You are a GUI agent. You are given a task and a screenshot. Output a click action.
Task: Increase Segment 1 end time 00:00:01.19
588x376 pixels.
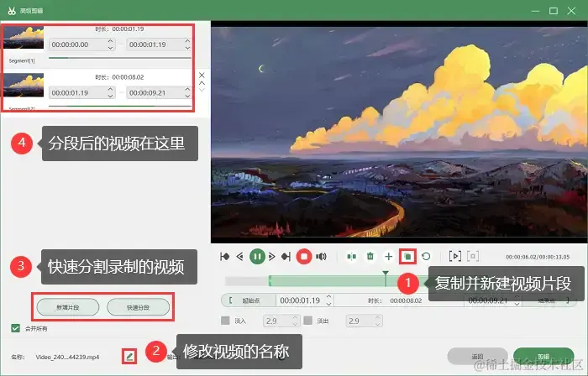pos(187,41)
